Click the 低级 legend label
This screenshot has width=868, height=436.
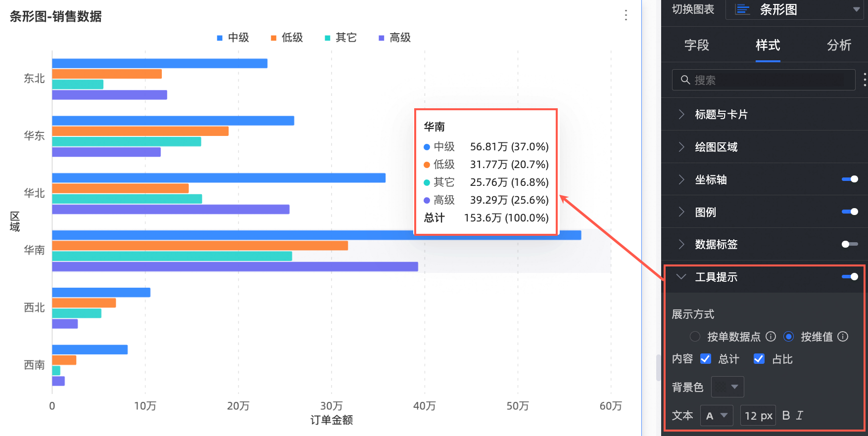pyautogui.click(x=292, y=38)
